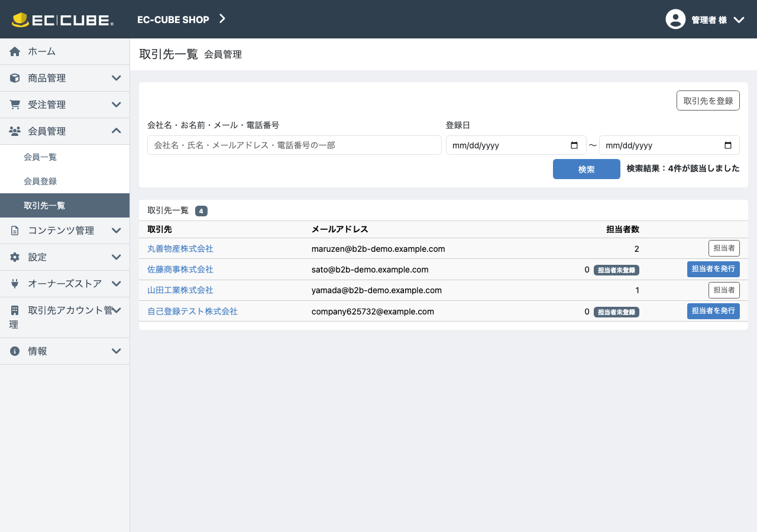Click 担当者 button for 丸善物産株式会社
Image resolution: width=757 pixels, height=532 pixels.
pos(724,248)
